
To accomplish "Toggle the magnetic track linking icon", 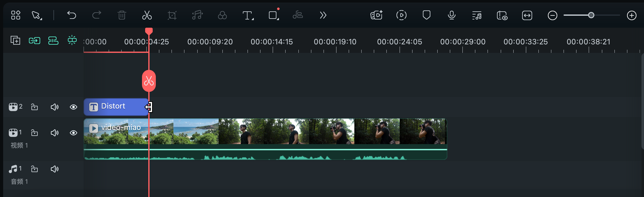I will [53, 40].
